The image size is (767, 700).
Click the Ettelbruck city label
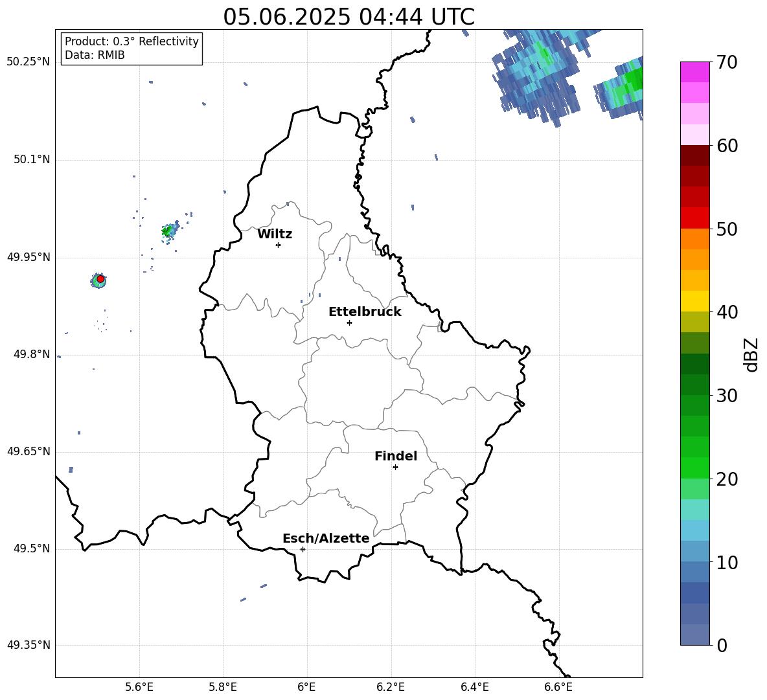(x=365, y=312)
